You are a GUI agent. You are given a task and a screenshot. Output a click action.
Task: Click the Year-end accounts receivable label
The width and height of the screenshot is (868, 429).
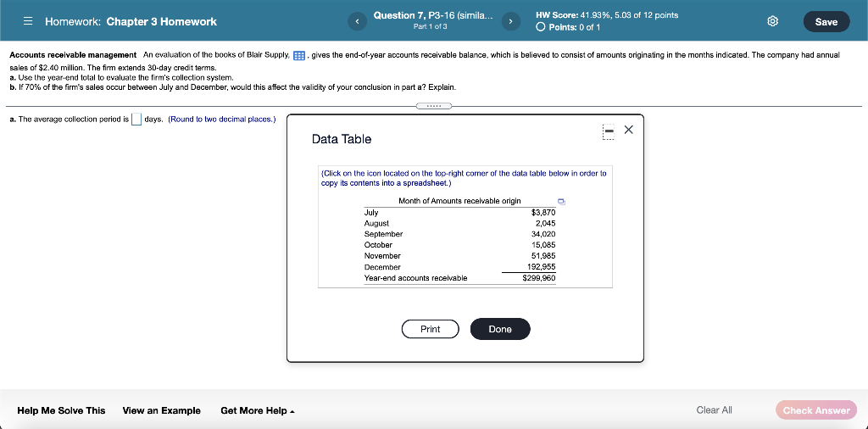[x=415, y=278]
